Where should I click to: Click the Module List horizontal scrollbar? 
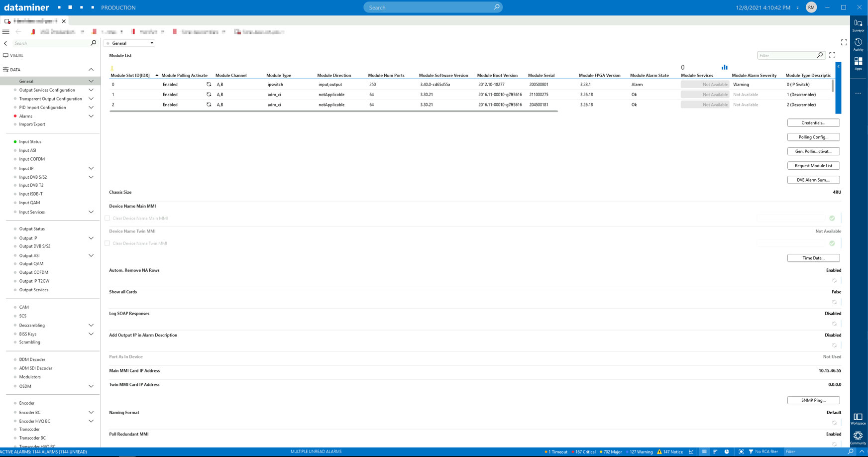(x=333, y=112)
